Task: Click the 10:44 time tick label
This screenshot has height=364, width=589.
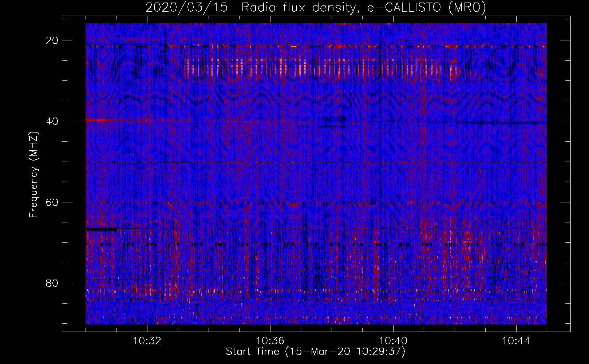Action: pos(516,341)
